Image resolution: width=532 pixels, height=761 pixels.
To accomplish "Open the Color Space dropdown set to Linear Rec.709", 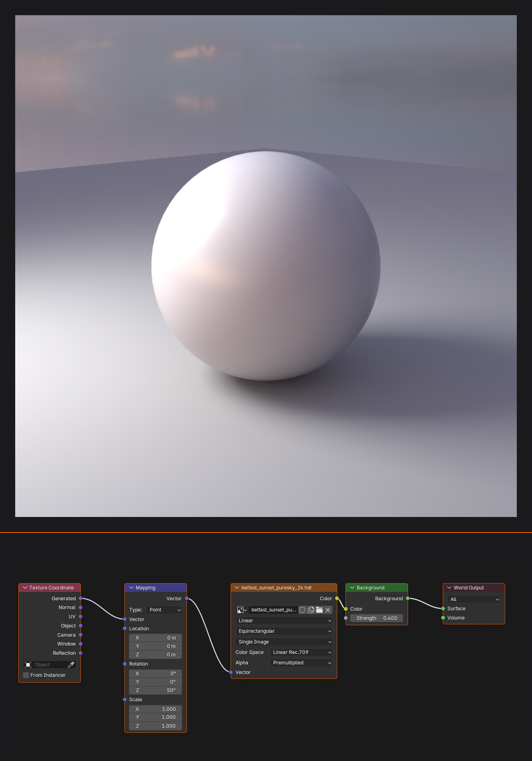I will [x=301, y=652].
